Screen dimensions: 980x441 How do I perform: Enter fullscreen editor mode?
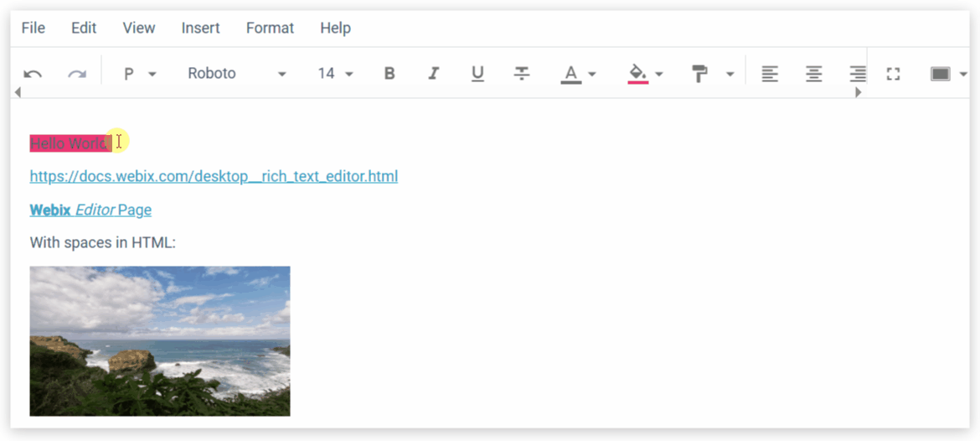coord(893,74)
